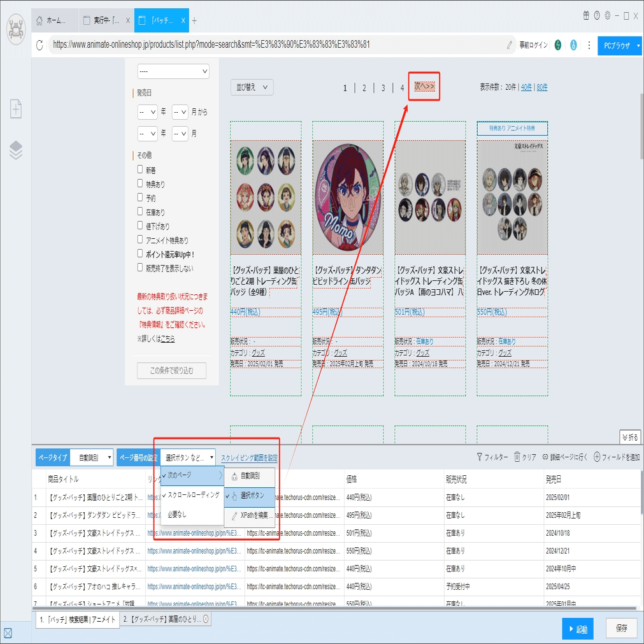This screenshot has height=644, width=644.
Task: Click the envelope icon in bottom-left corner
Action: (x=8, y=633)
